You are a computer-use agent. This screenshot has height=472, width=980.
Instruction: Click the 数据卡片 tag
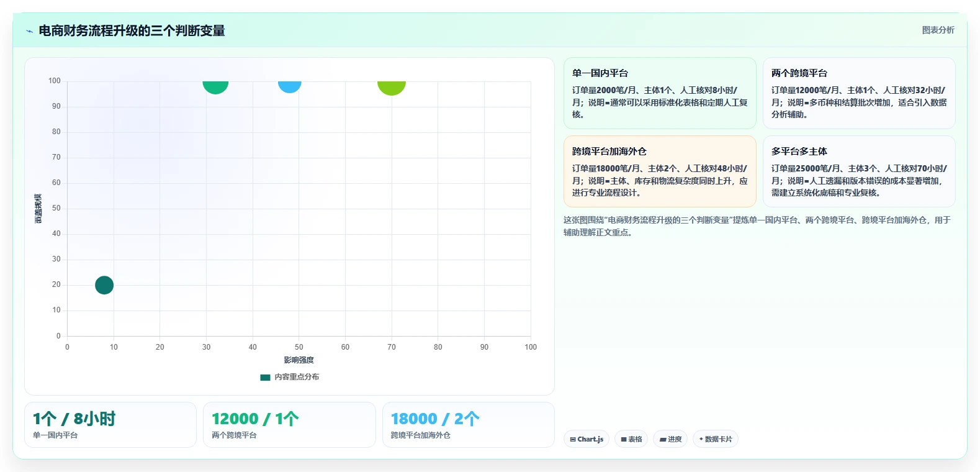[716, 439]
